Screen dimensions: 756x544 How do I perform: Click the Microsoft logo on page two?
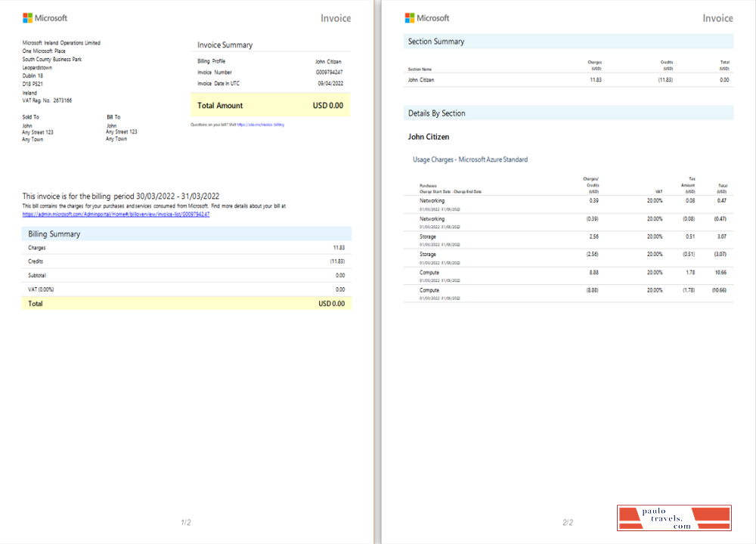(x=429, y=17)
